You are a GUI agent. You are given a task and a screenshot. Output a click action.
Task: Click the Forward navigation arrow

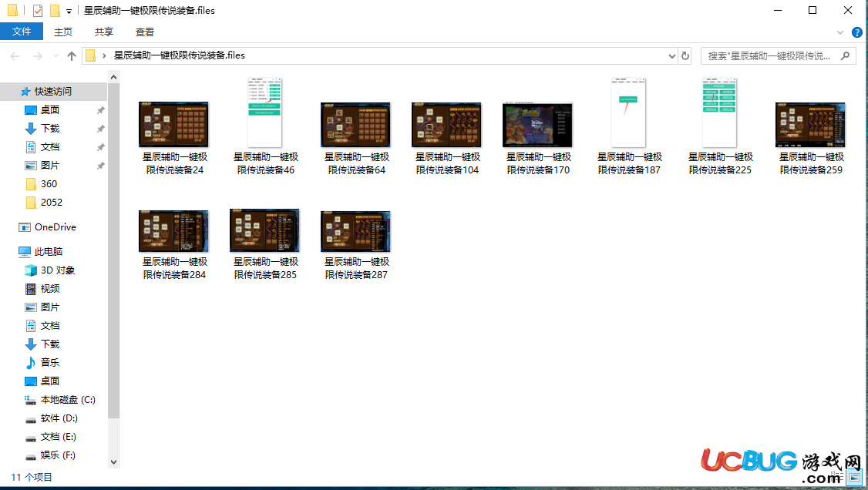38,56
